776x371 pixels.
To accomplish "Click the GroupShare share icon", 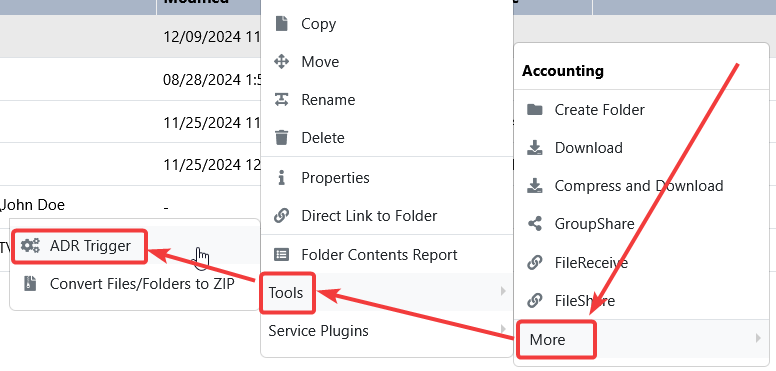I will [x=534, y=224].
